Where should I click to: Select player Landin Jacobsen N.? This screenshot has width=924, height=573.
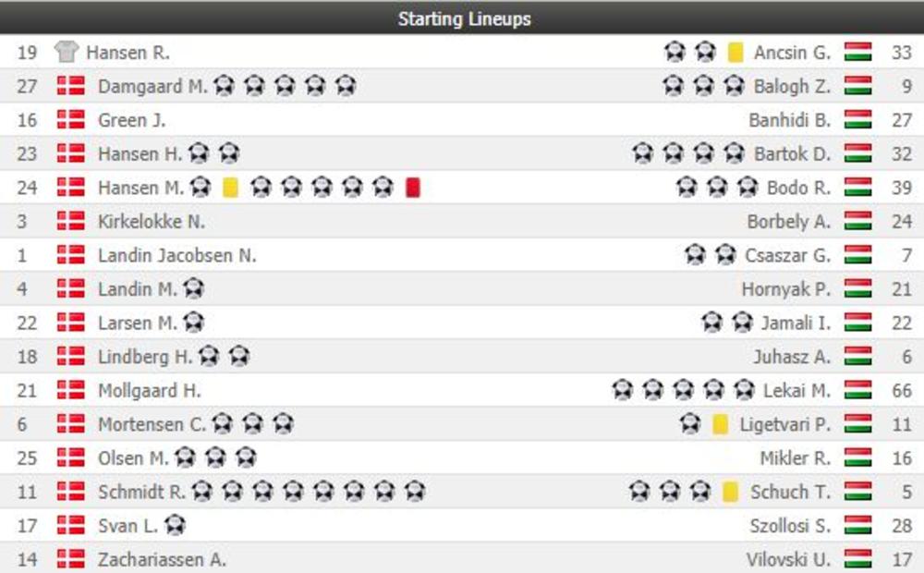pos(176,255)
